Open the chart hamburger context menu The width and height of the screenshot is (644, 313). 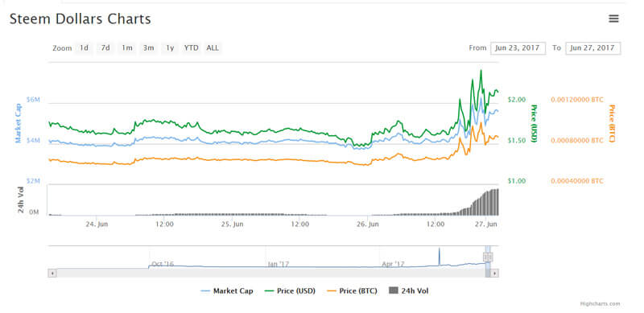click(613, 19)
